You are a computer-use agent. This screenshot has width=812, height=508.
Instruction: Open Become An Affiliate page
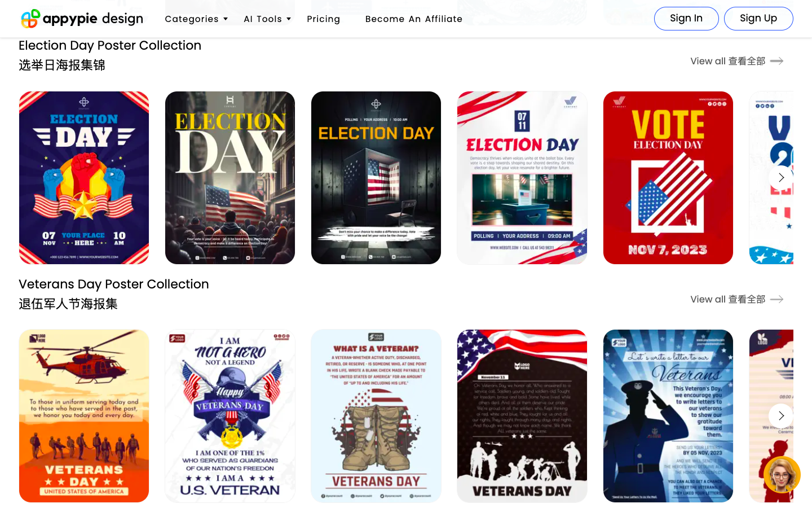[x=414, y=19]
